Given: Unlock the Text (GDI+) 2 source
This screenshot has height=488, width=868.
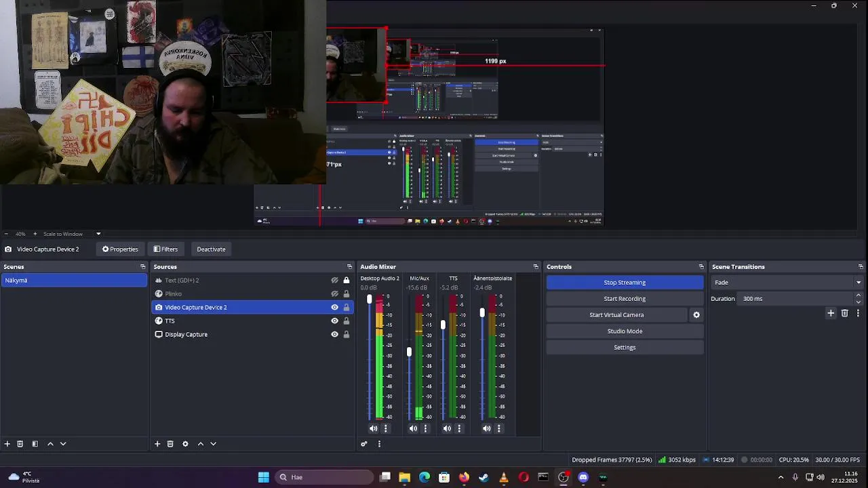Looking at the screenshot, I should (347, 281).
